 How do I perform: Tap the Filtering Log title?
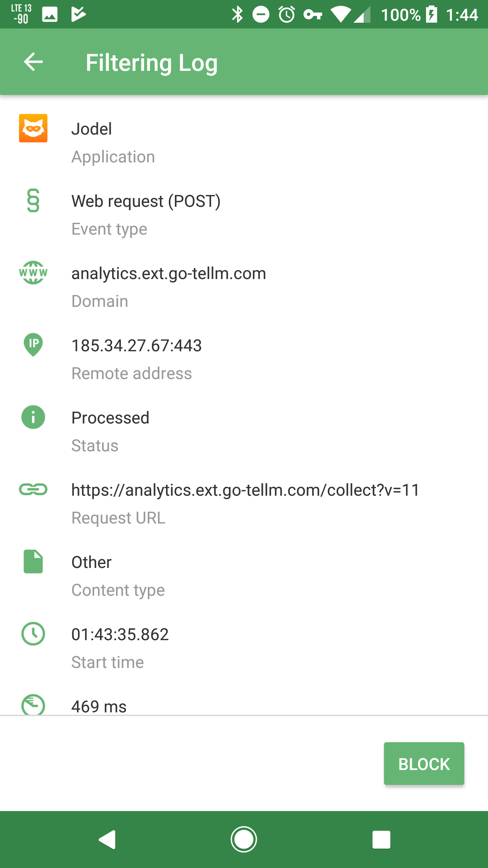pyautogui.click(x=152, y=62)
